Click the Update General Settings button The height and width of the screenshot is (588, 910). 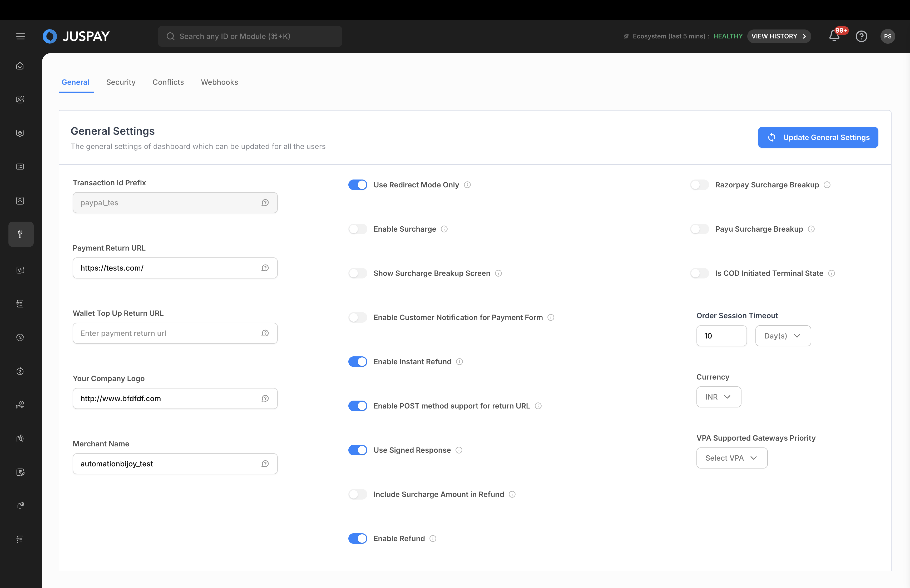[818, 137]
